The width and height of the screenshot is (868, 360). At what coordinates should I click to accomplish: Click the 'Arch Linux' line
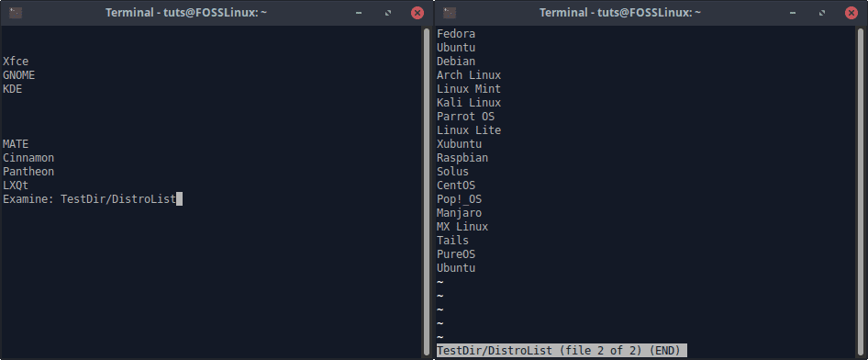[469, 75]
